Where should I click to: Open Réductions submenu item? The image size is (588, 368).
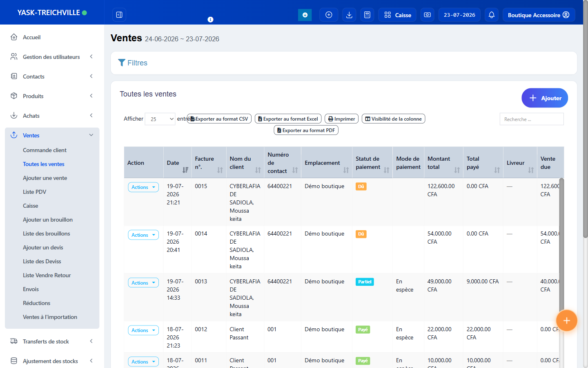[x=37, y=303]
